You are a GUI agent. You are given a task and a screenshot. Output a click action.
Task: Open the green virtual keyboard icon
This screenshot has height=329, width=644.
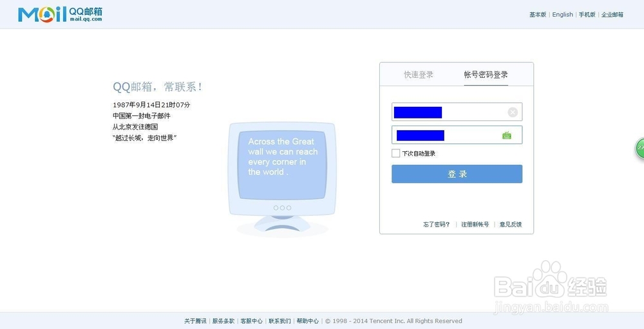[x=507, y=135]
